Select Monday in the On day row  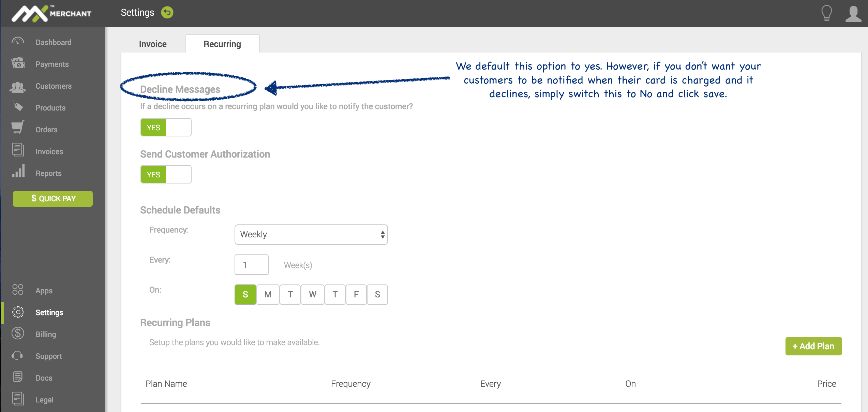pyautogui.click(x=268, y=295)
